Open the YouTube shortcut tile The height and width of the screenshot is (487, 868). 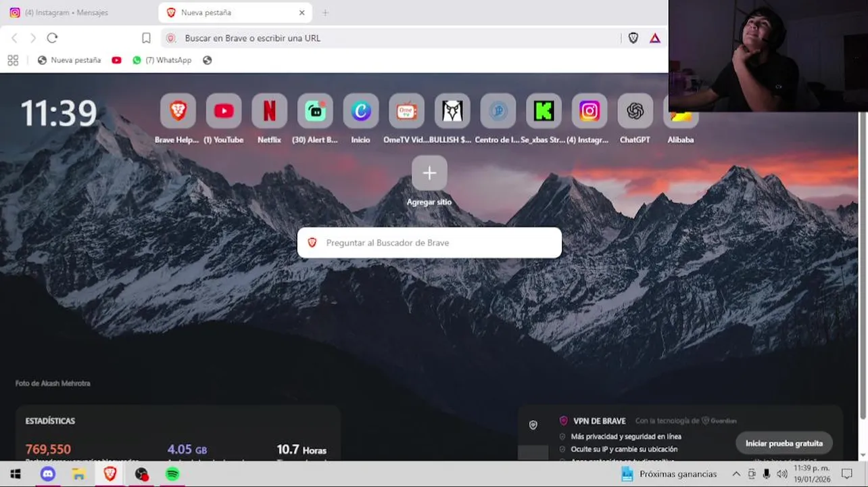click(x=224, y=111)
